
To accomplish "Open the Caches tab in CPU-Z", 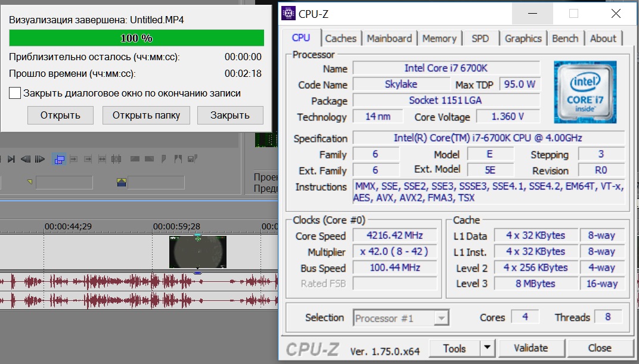I will pyautogui.click(x=341, y=39).
